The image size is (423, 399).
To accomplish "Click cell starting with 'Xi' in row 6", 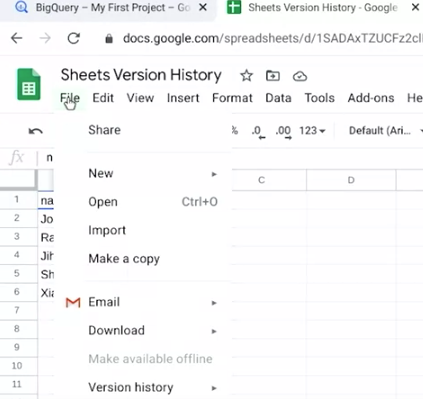I will pos(46,293).
